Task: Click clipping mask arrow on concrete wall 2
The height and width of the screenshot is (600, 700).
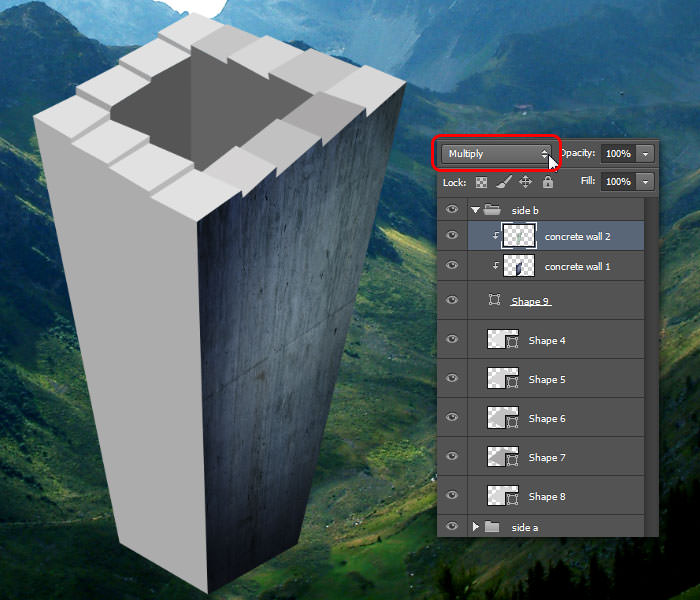Action: point(496,235)
